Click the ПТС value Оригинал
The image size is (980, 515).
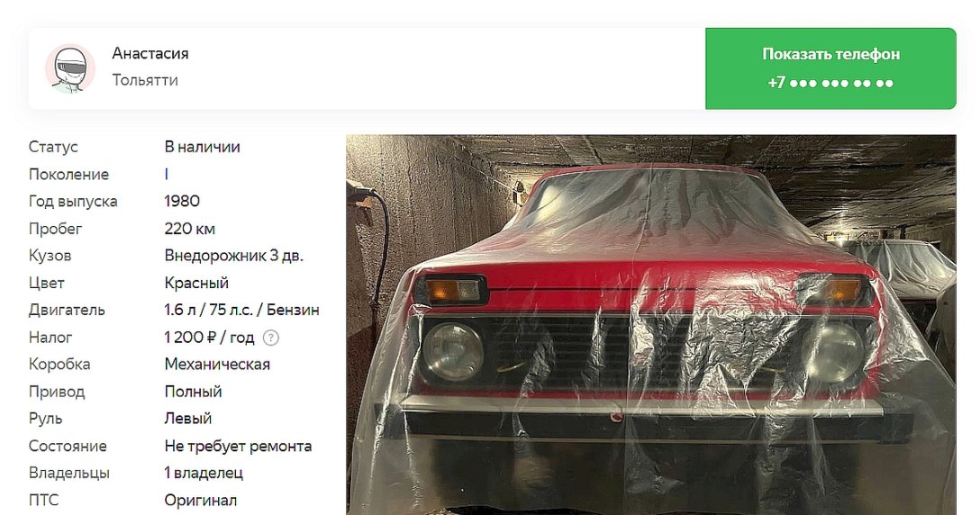point(201,501)
